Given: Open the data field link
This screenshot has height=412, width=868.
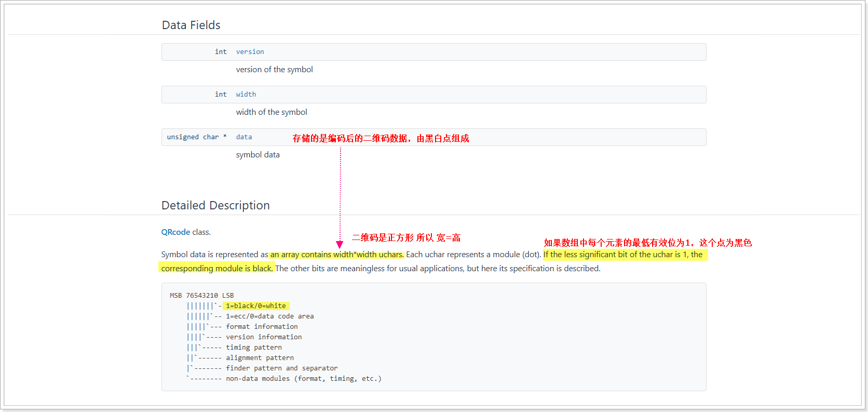Looking at the screenshot, I should [244, 137].
